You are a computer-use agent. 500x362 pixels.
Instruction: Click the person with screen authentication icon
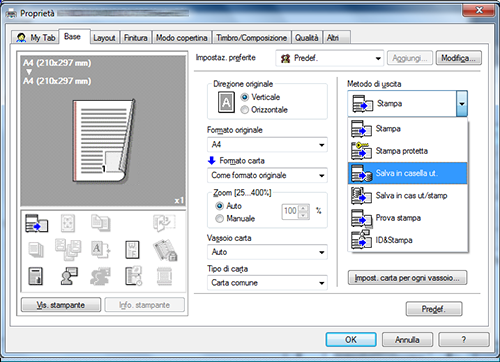[69, 276]
